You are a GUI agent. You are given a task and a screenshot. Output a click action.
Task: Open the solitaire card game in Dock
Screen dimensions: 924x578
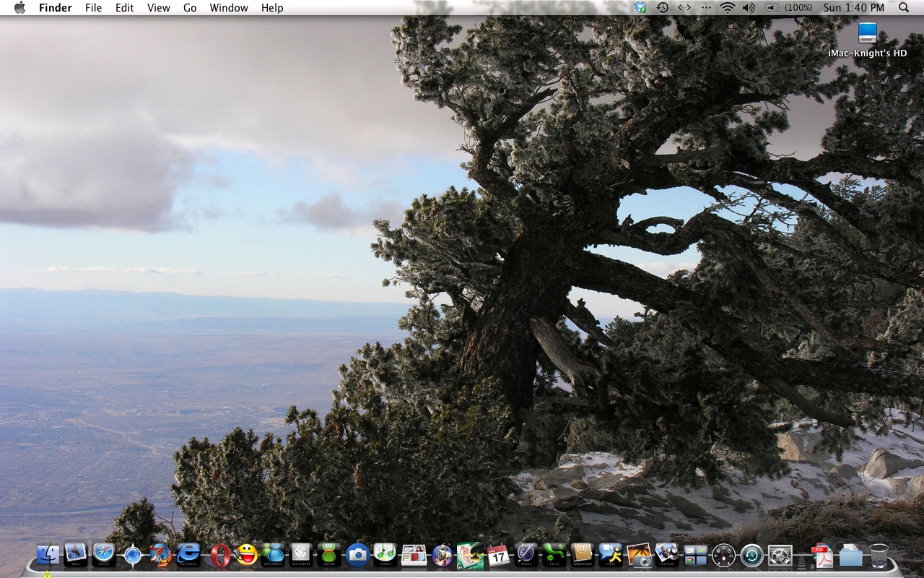470,555
